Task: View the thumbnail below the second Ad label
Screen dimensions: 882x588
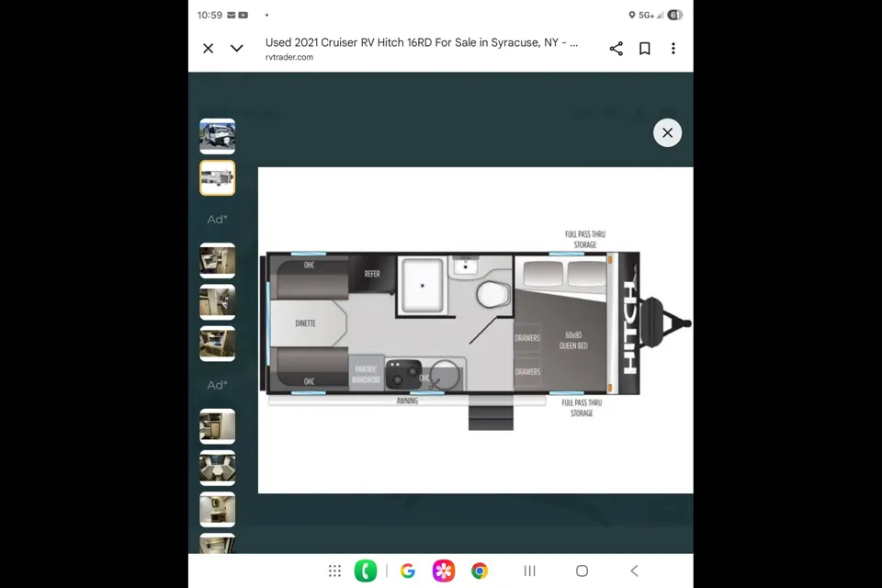Action: [218, 426]
